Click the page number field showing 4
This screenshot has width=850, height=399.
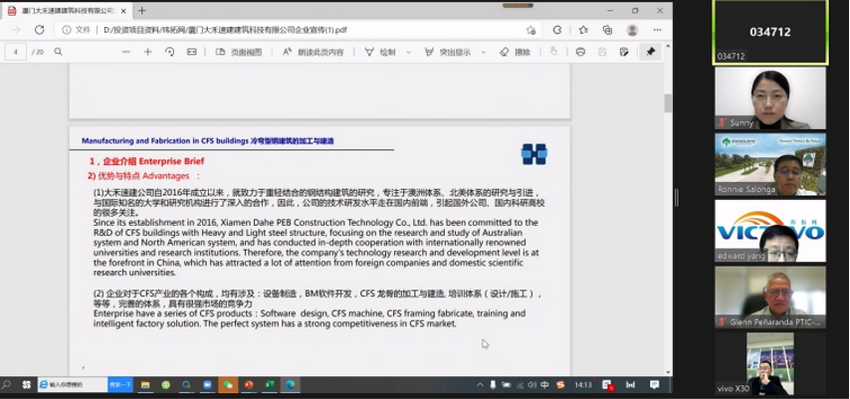(x=16, y=52)
